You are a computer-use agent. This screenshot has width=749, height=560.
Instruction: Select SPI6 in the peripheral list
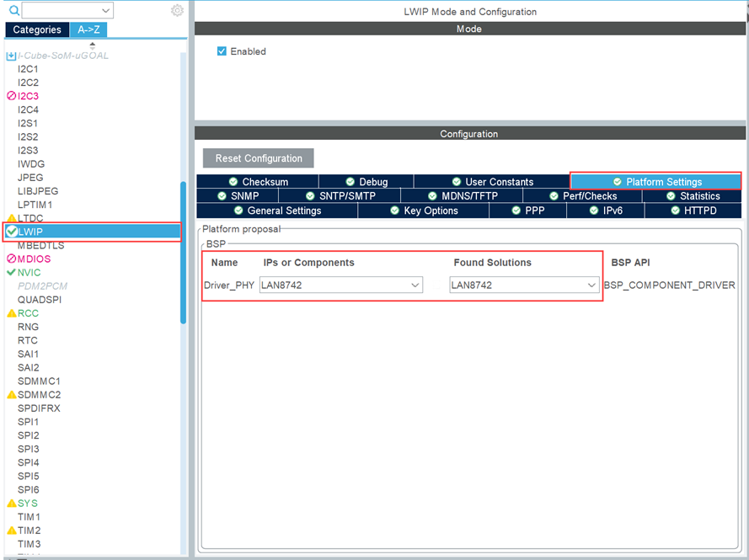pos(28,490)
